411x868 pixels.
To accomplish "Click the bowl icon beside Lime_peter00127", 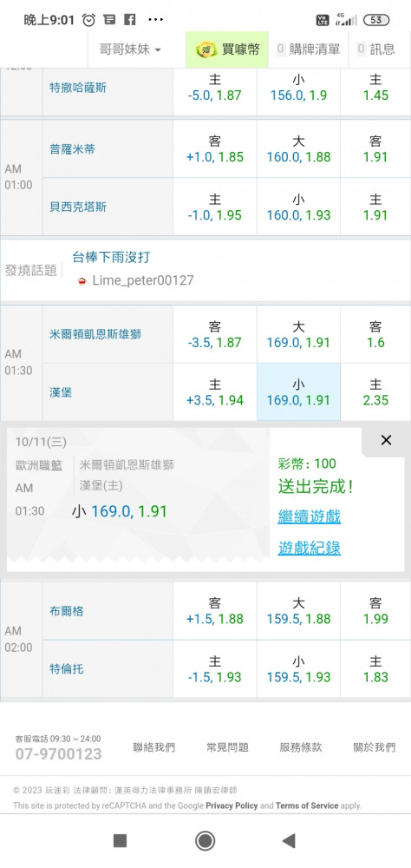I will pyautogui.click(x=82, y=280).
